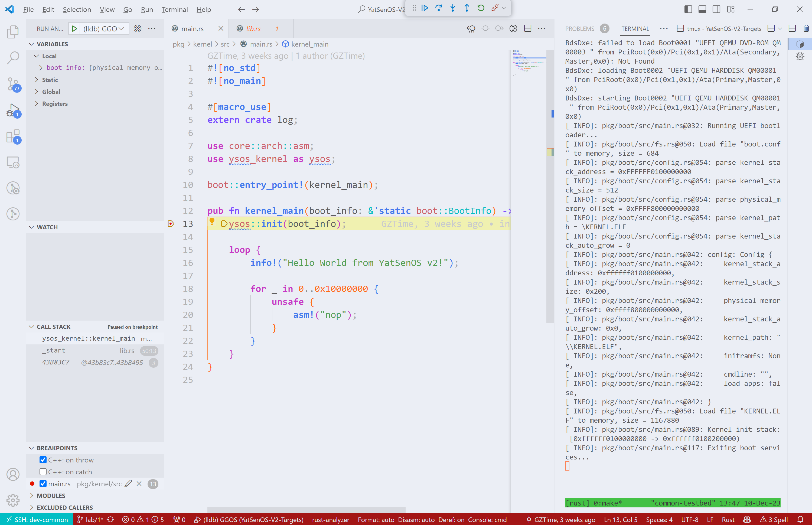This screenshot has height=525, width=812.
Task: Click the YatSenOS-V2 command center search
Action: (382, 9)
